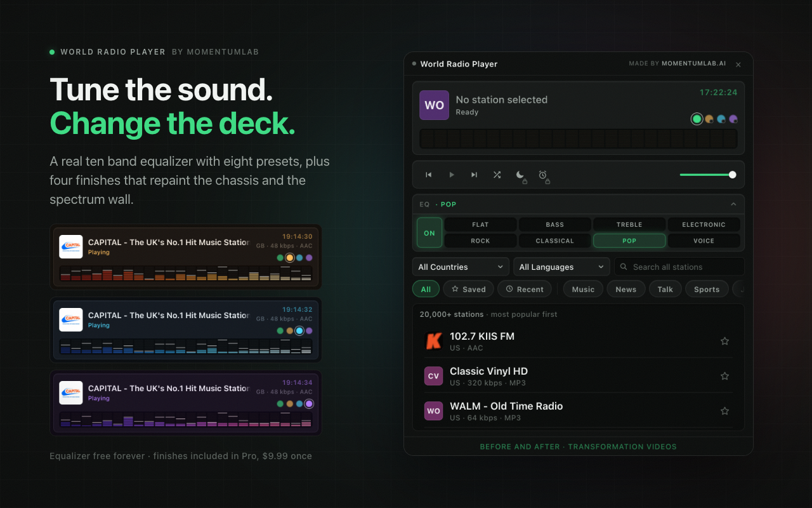Click the volume slider handle

point(733,175)
